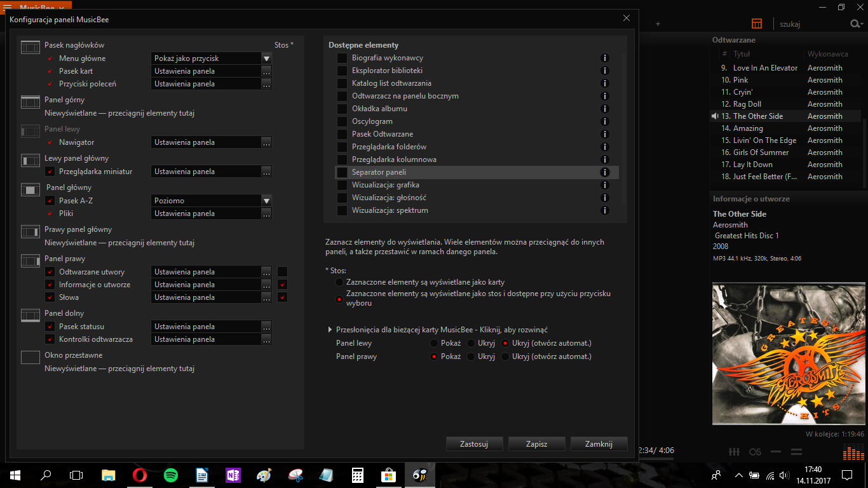This screenshot has width=868, height=488.
Task: Click the Zapisz button
Action: tap(537, 444)
